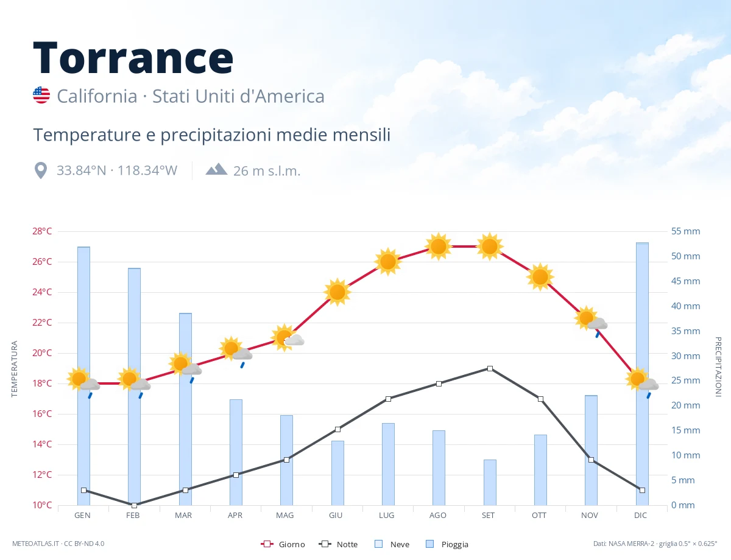Click the PRECIPITAZIONI axis title
This screenshot has height=560, width=731.
coord(718,367)
